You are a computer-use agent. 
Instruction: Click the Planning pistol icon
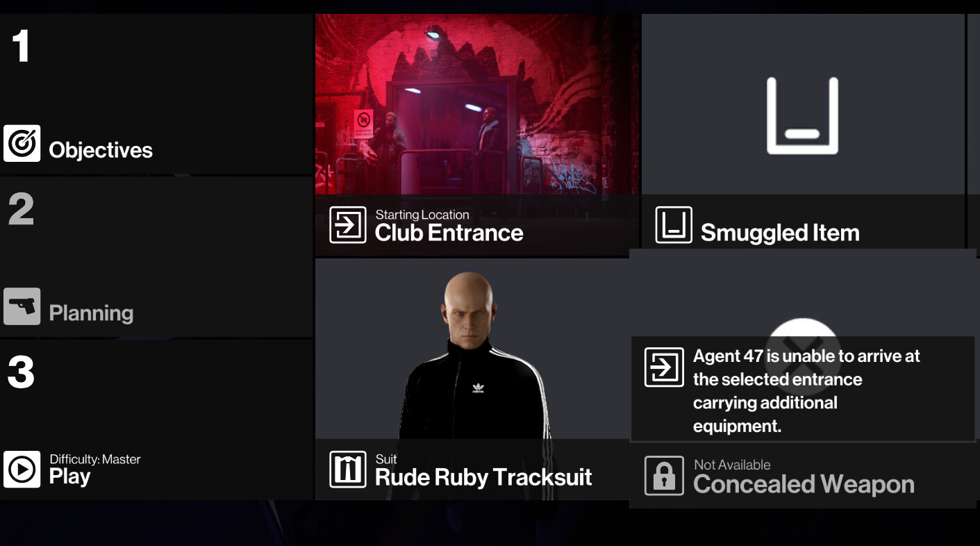22,306
